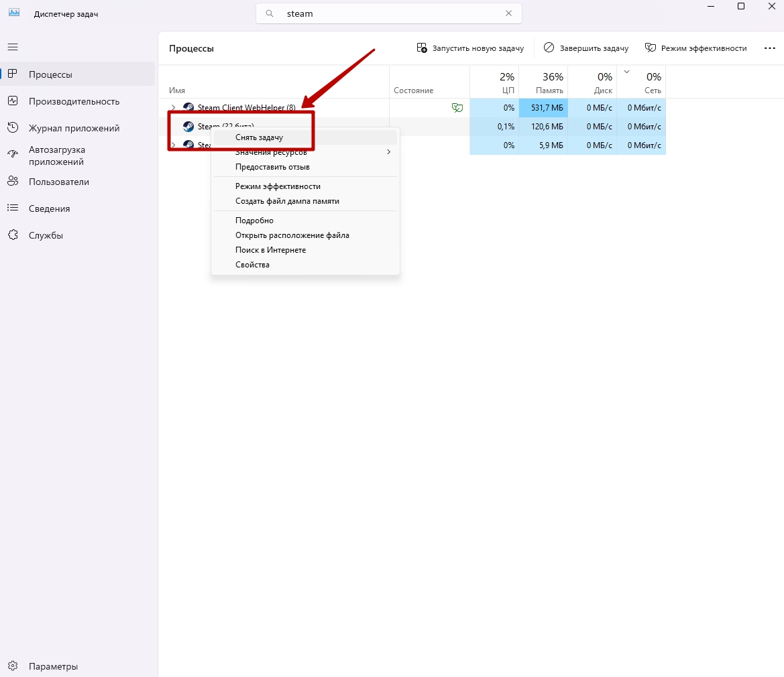The width and height of the screenshot is (784, 677).
Task: Click the 531,7 МБ memory cell
Action: pyautogui.click(x=543, y=107)
